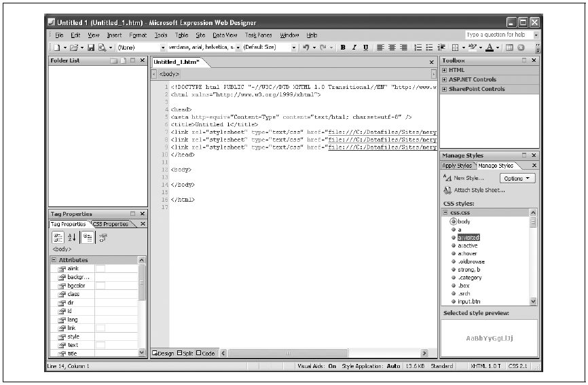This screenshot has width=588, height=385.
Task: Click the bgcolor color swatch
Action: 100,286
